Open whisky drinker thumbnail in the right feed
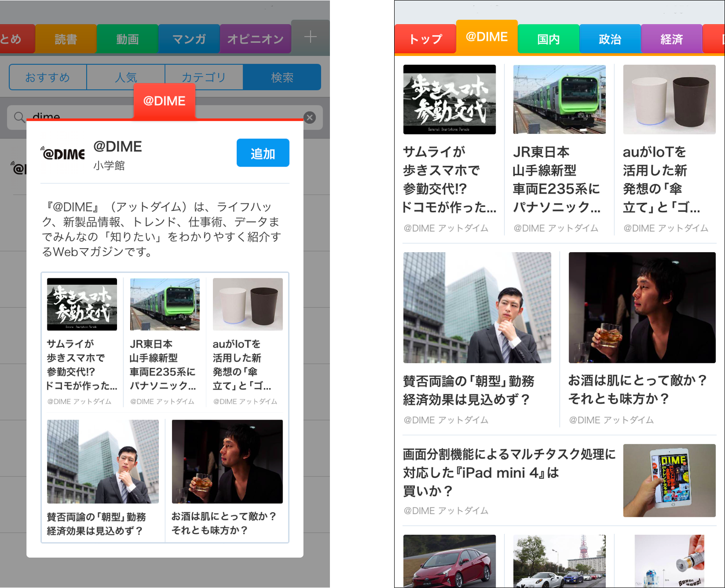 point(642,308)
